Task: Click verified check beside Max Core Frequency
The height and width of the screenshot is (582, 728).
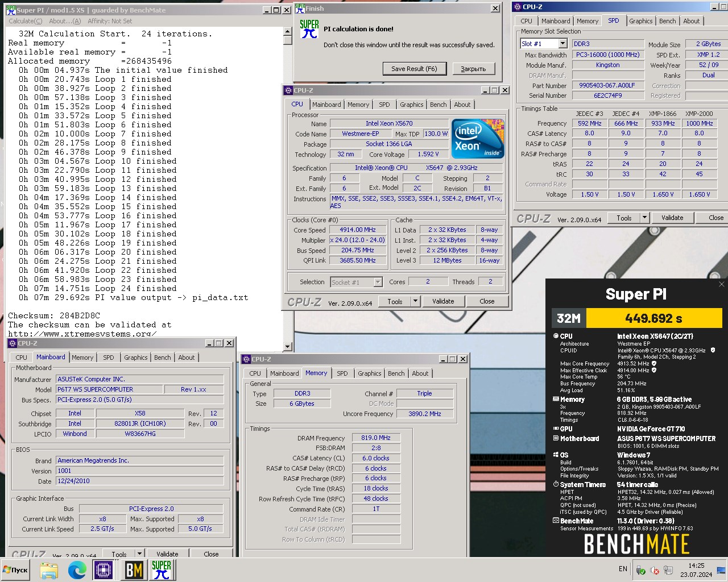Action: [654, 364]
